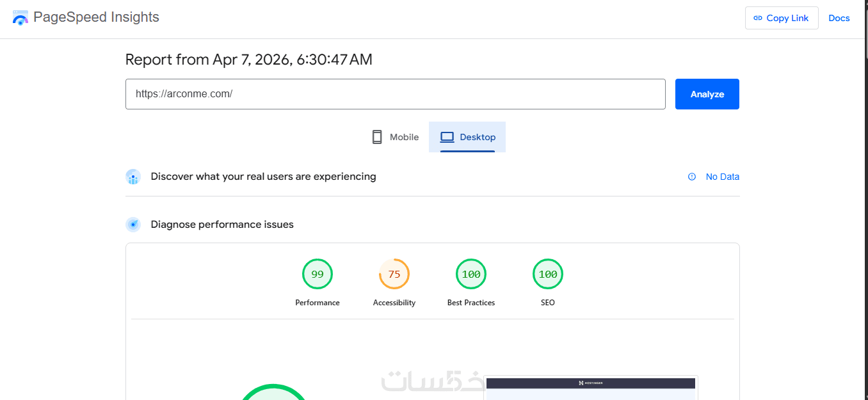
Task: Jump to the Accessibility score gauge 75
Action: click(x=394, y=274)
